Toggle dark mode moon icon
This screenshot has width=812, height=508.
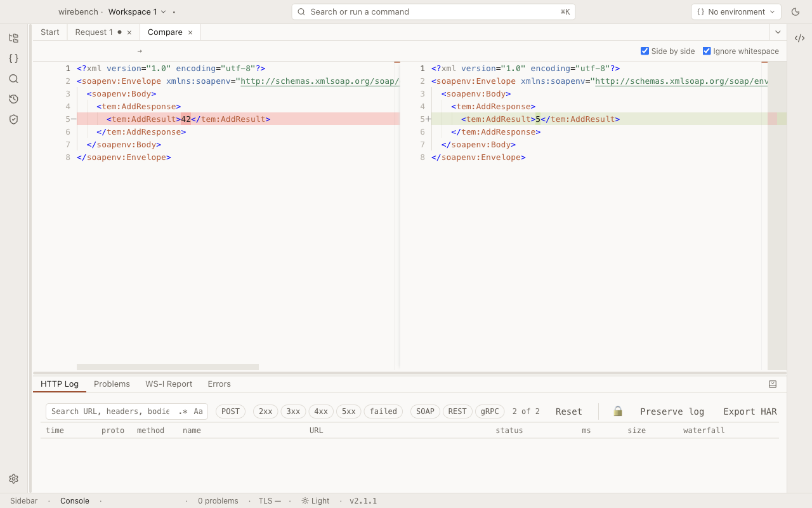[x=796, y=11]
